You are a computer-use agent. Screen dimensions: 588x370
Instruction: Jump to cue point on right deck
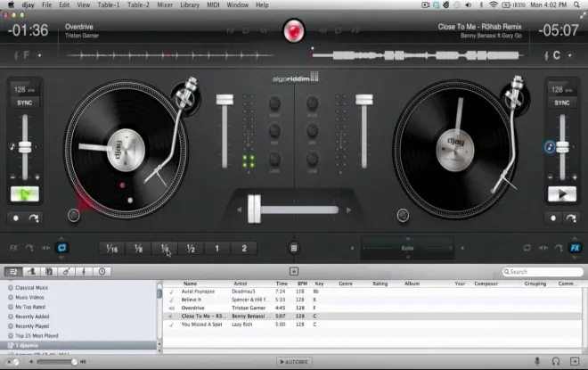(571, 218)
